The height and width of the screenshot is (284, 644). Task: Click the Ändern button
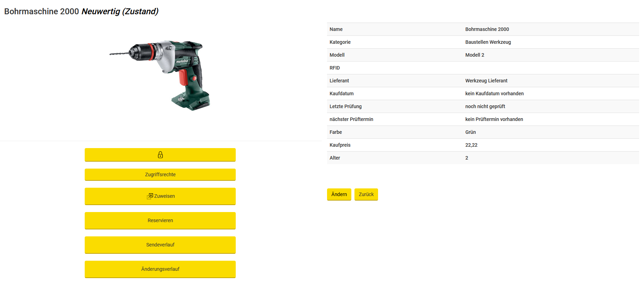[339, 194]
